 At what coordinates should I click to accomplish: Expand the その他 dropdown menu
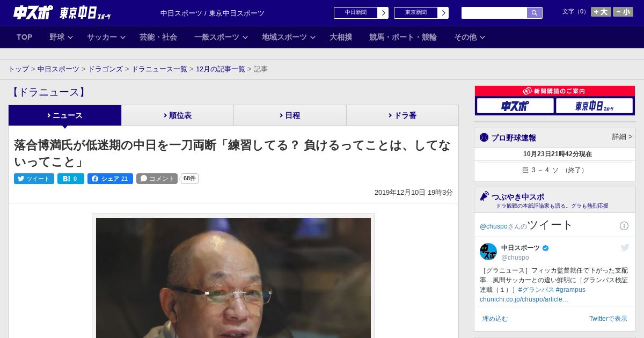pyautogui.click(x=470, y=37)
